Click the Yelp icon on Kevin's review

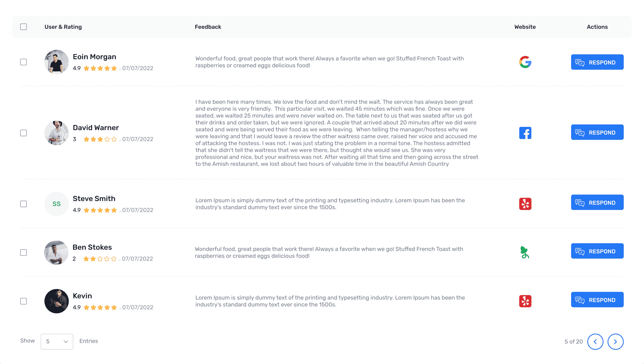[x=525, y=301]
